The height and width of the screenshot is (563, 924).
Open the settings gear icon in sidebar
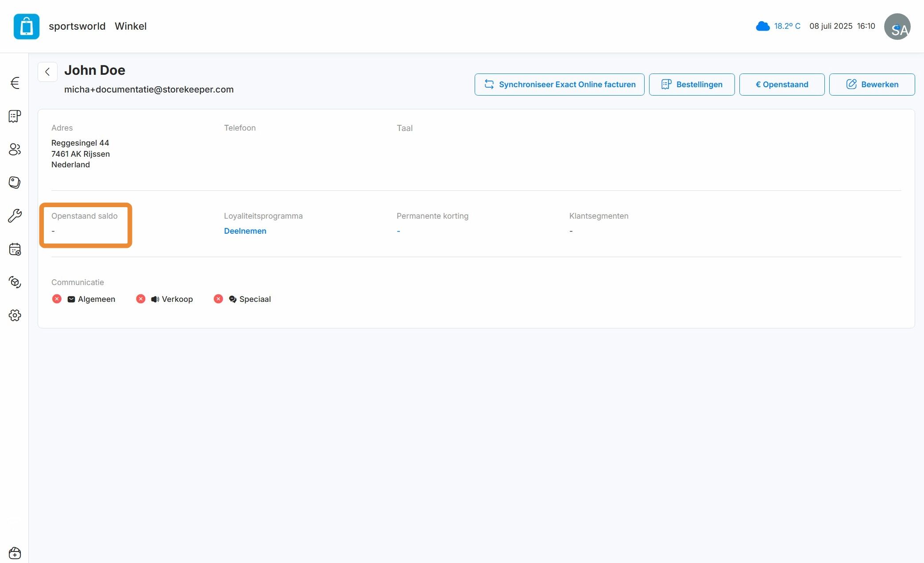(x=15, y=316)
